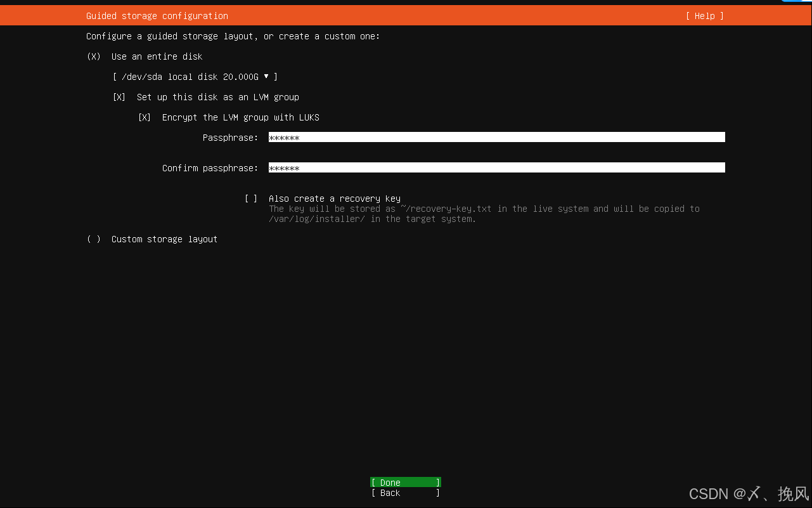Toggle the LVM group checkbox

[119, 96]
